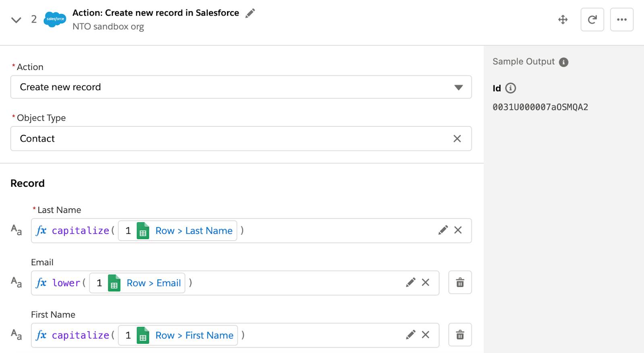Click the move step crosshair icon

(x=563, y=19)
